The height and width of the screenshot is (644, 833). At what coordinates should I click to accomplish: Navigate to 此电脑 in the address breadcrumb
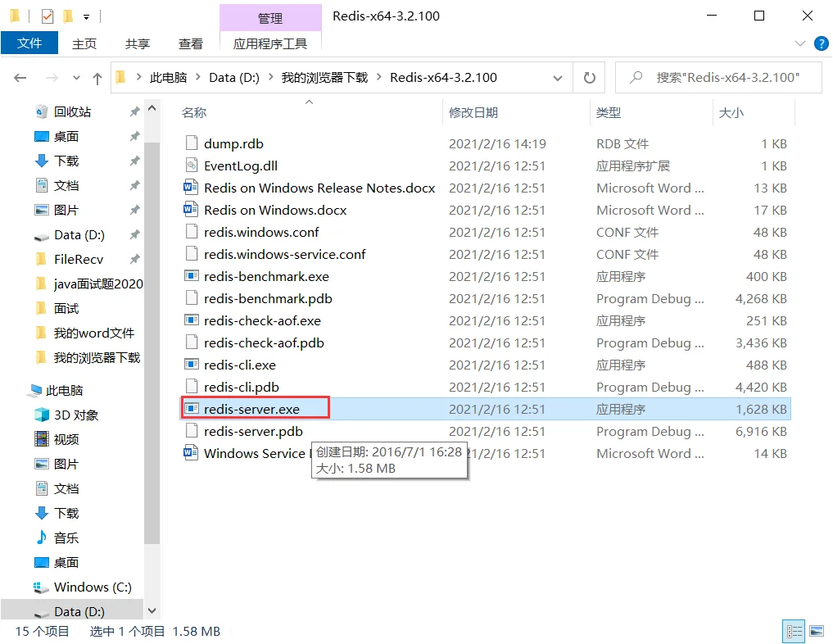point(169,78)
